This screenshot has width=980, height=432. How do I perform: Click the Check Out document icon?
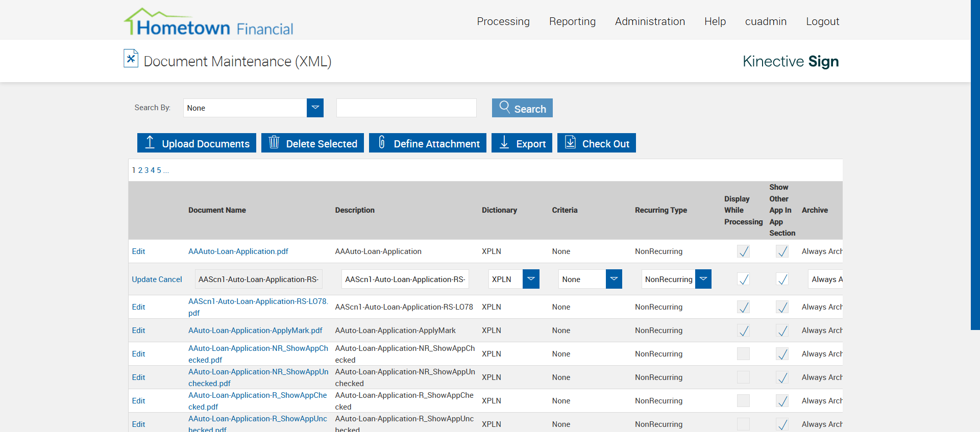point(570,142)
